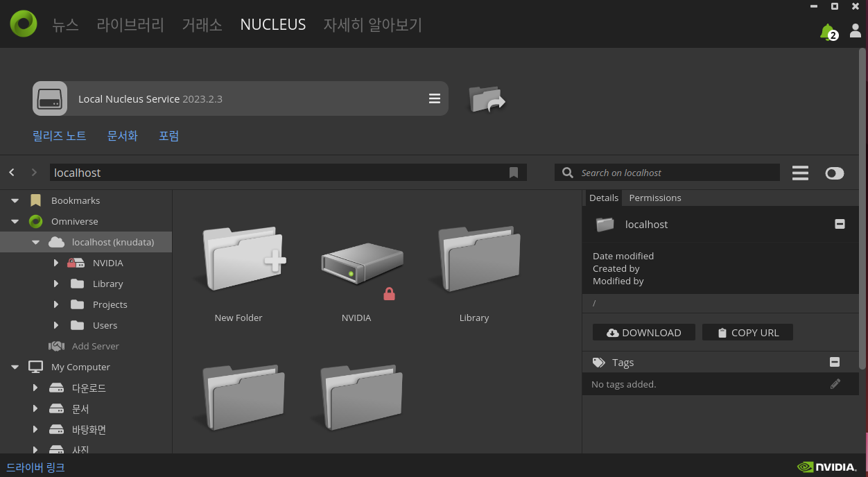Select Projects in the tree

[x=110, y=304]
